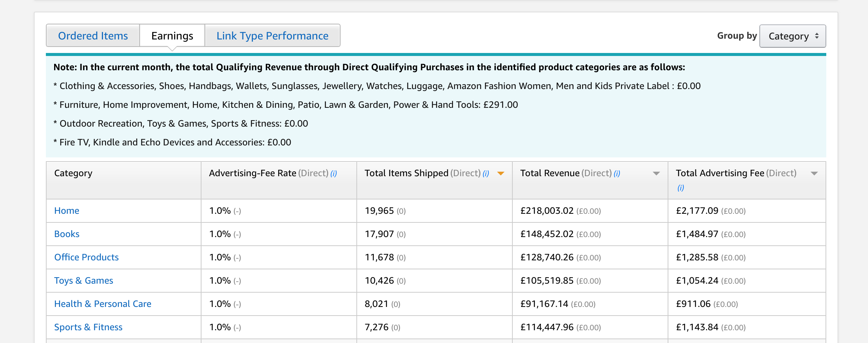Screen dimensions: 868x343
Task: Sort by Total Revenue arrow
Action: click(656, 174)
